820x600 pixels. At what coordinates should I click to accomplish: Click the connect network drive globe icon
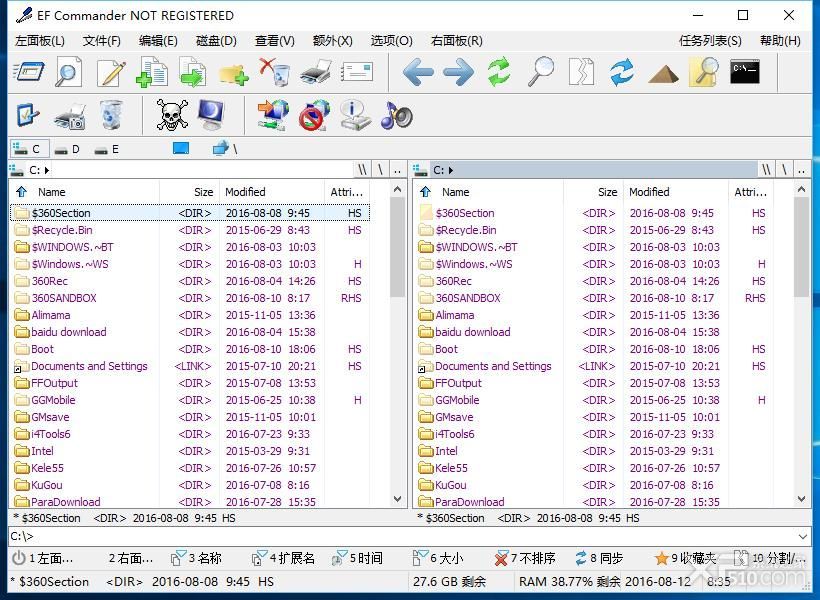pyautogui.click(x=273, y=115)
